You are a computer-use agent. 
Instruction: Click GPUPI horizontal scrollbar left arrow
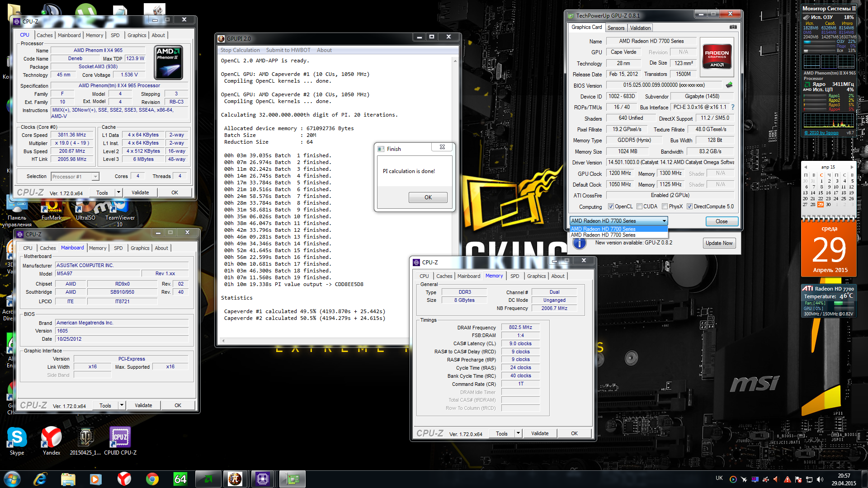pyautogui.click(x=223, y=341)
